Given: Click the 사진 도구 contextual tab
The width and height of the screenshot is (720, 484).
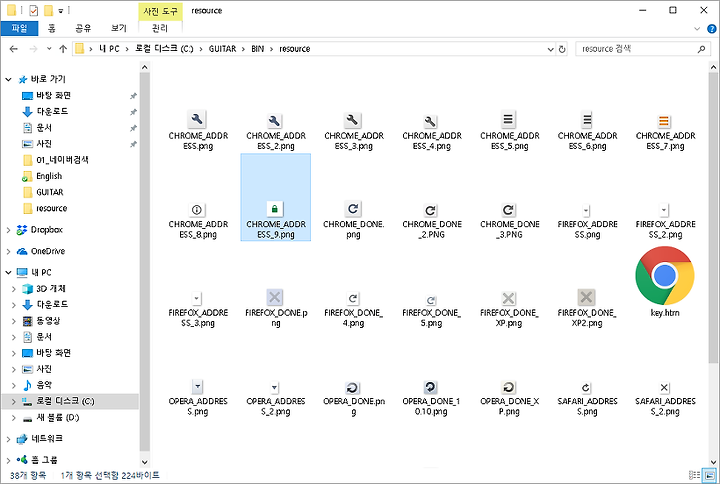Looking at the screenshot, I should 160,11.
